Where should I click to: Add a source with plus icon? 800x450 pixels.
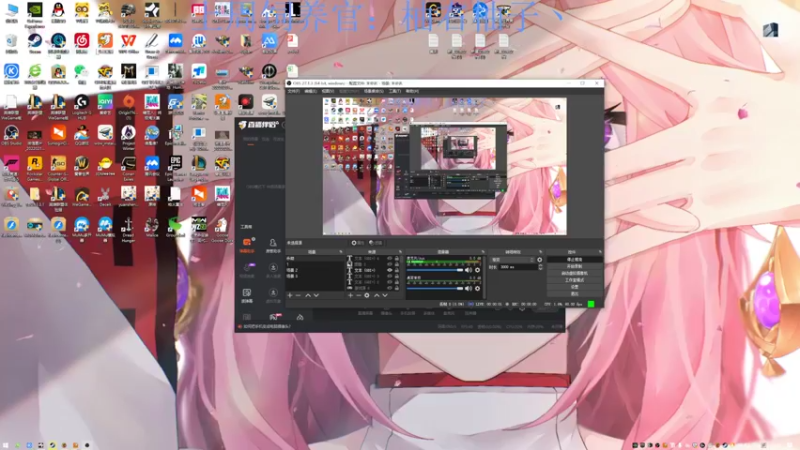(350, 295)
